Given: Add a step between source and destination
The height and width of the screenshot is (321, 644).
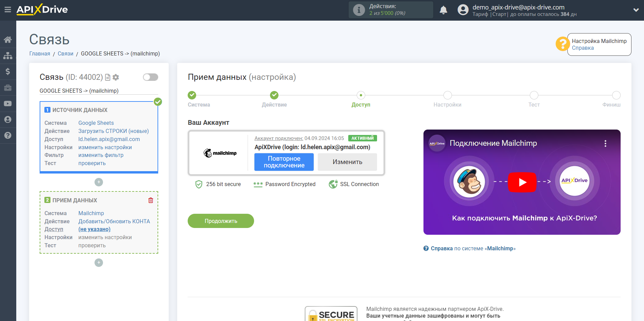Looking at the screenshot, I should click(x=99, y=182).
